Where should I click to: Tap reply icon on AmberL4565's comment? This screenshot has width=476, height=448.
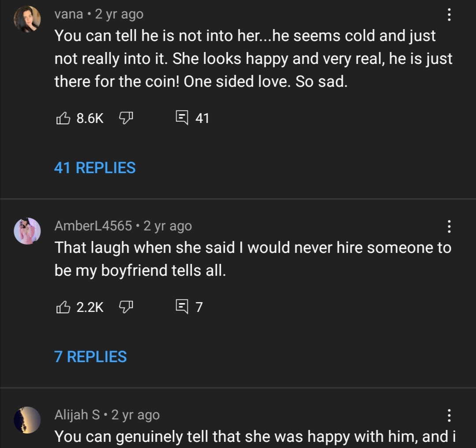click(x=181, y=307)
